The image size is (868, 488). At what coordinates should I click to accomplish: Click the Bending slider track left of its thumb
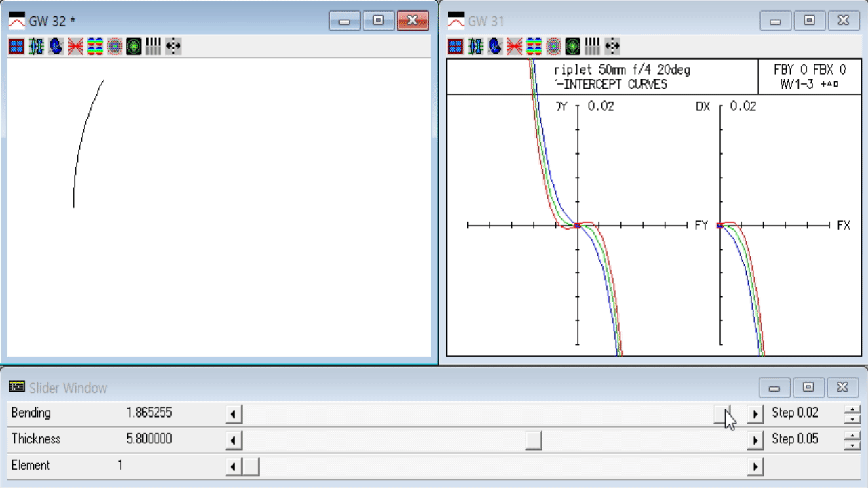[478, 413]
